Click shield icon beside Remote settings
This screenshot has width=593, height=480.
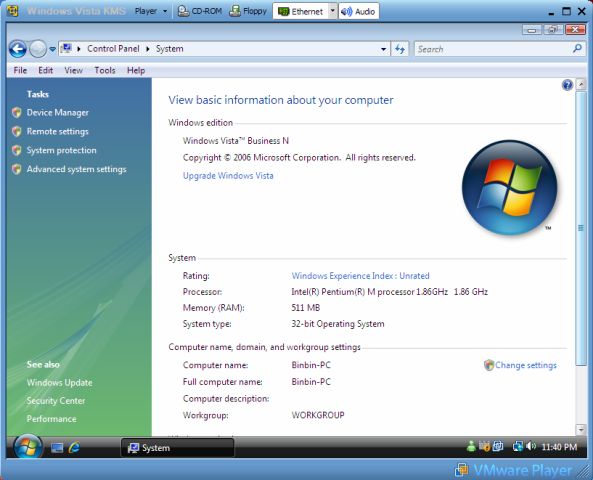point(17,131)
